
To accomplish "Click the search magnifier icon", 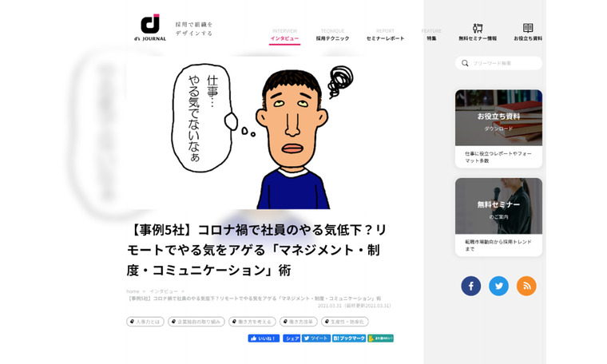I will (465, 63).
